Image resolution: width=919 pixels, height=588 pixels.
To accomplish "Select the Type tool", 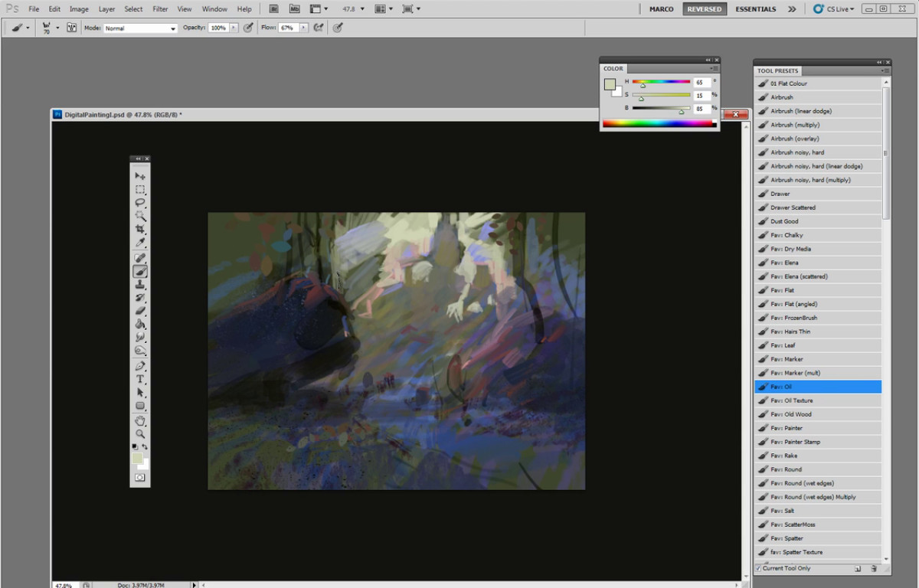I will pyautogui.click(x=140, y=379).
